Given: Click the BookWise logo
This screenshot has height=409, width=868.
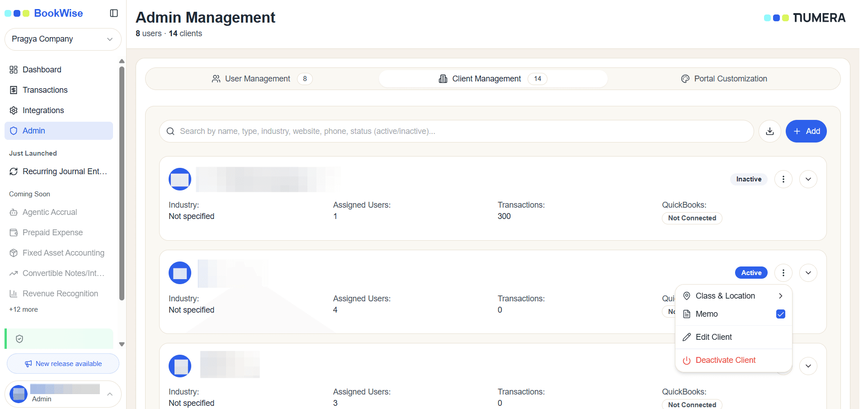Looking at the screenshot, I should (x=44, y=13).
